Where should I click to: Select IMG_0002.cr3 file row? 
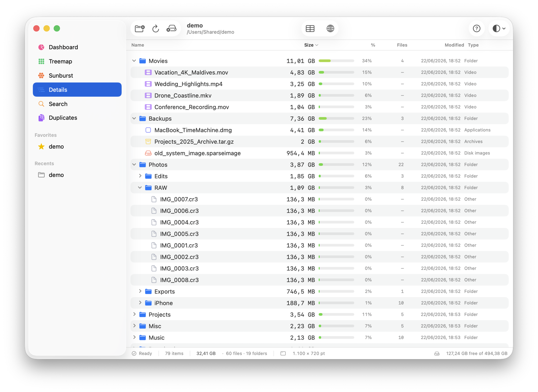tap(320, 257)
